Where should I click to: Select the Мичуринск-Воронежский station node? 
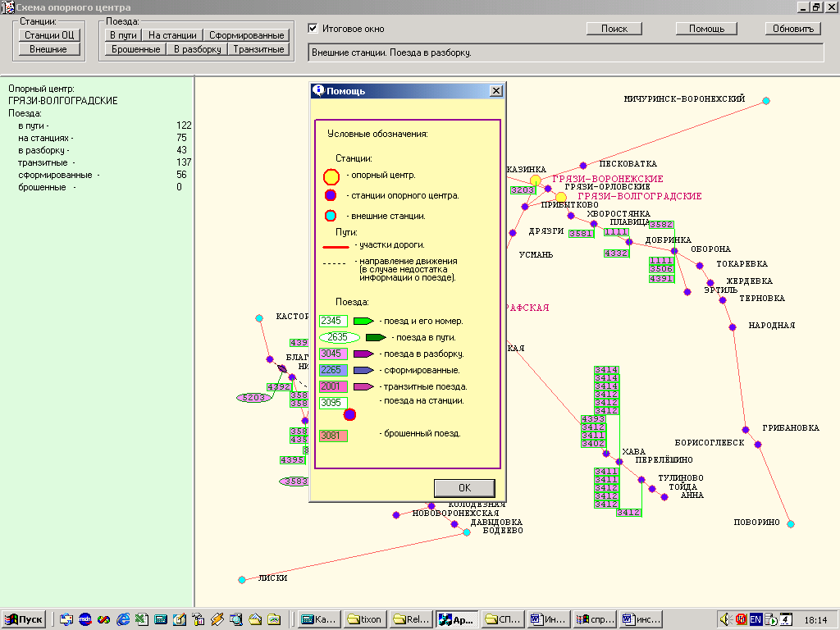(x=766, y=101)
